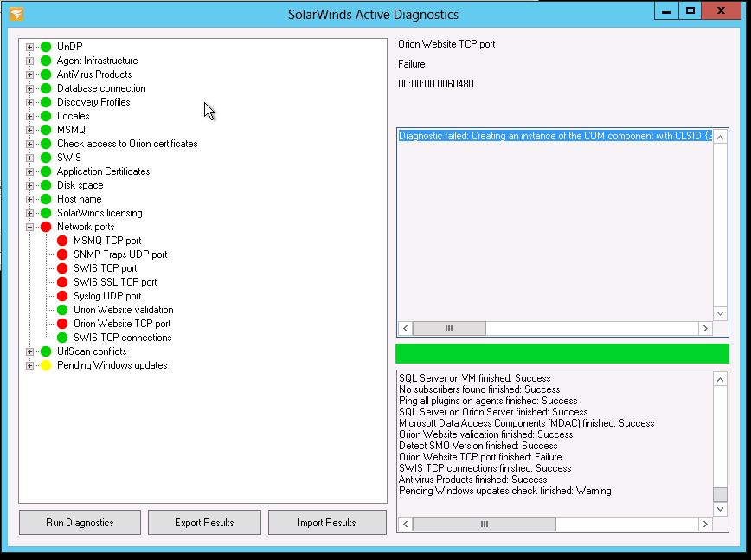Click the green status icon beside UnDP

tap(46, 47)
